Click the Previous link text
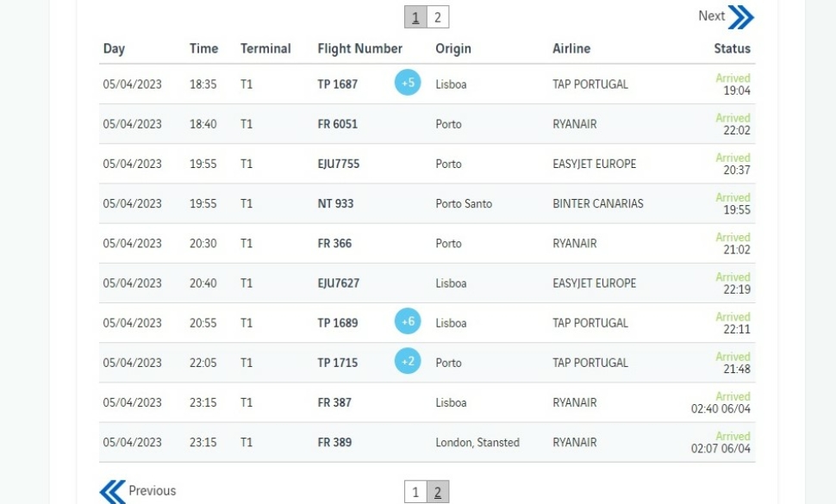 [153, 491]
